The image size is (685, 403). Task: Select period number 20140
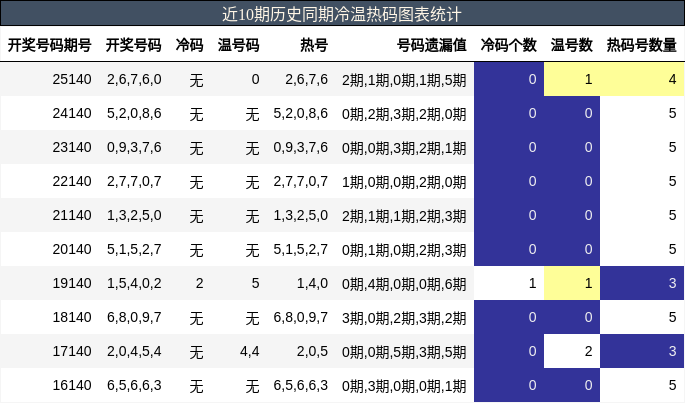point(72,250)
